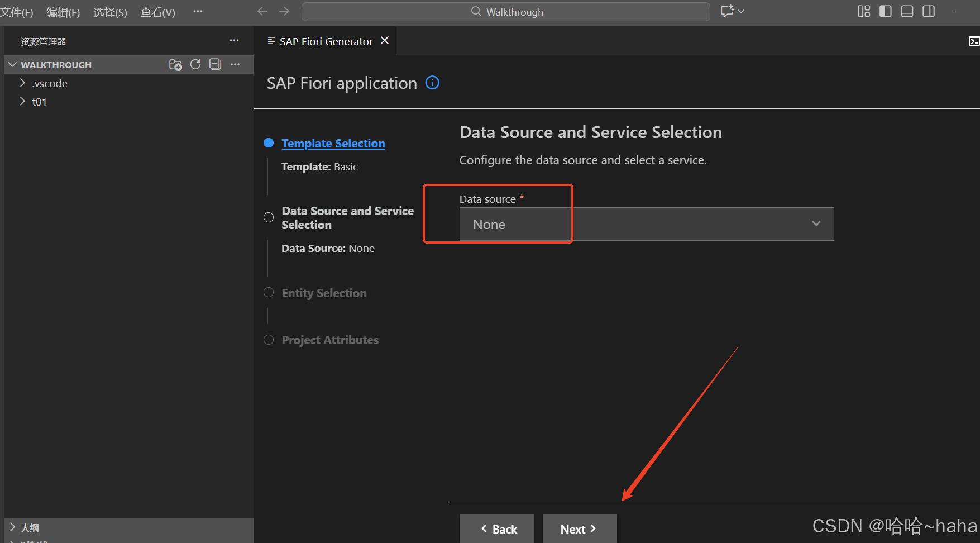
Task: Click the 'Data Source: None' summary text
Action: coord(328,248)
